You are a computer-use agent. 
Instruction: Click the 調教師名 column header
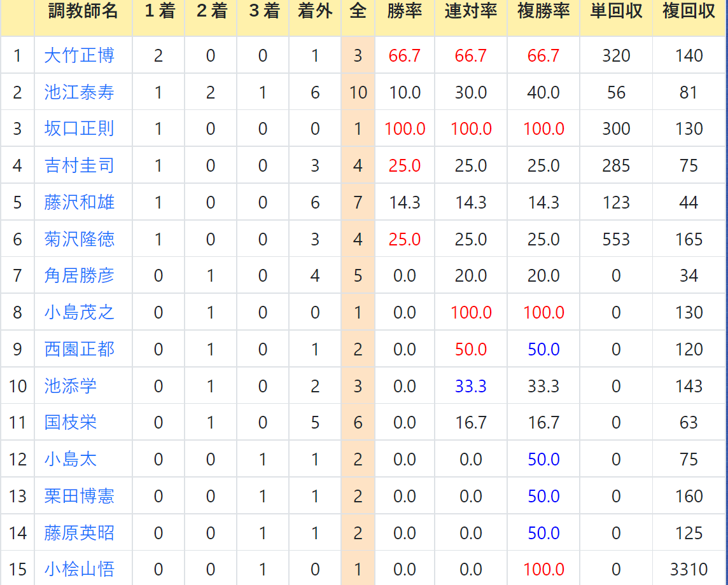coord(83,11)
